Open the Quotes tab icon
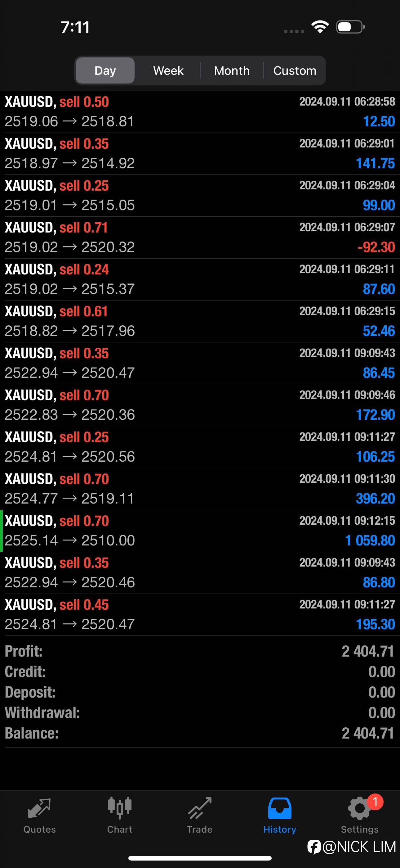Image resolution: width=400 pixels, height=868 pixels. (x=39, y=808)
